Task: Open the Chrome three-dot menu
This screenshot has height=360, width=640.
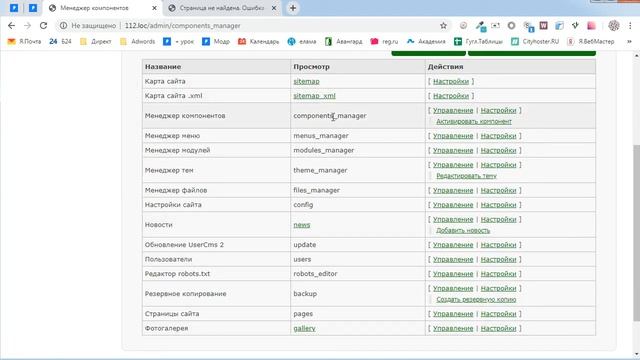Action: [630, 26]
